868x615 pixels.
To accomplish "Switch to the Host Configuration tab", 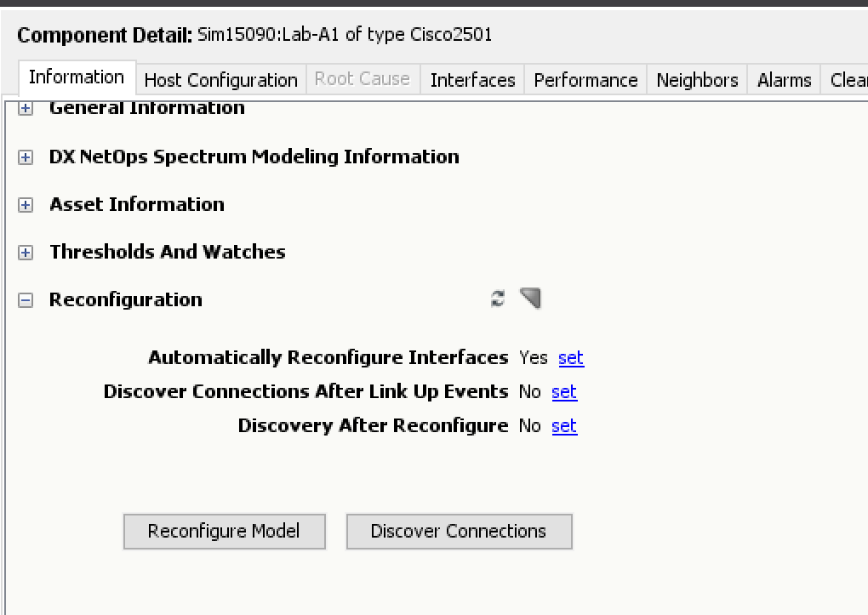I will point(220,80).
